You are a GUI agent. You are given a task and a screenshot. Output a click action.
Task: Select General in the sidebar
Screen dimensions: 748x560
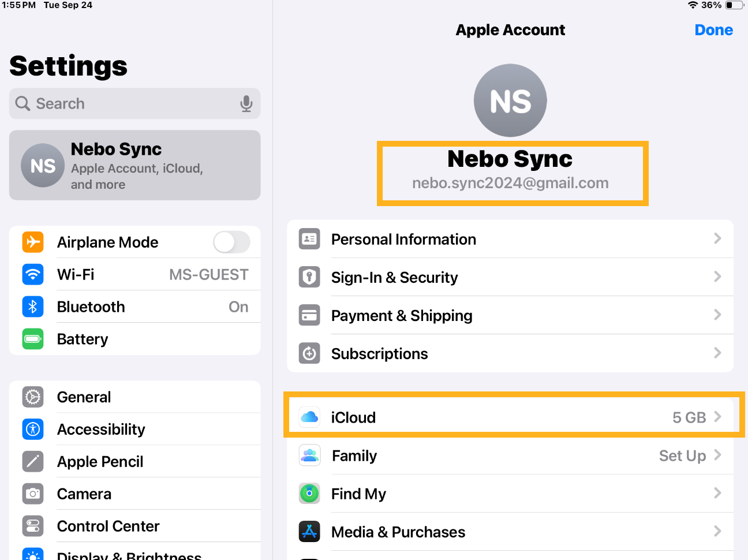tap(134, 397)
